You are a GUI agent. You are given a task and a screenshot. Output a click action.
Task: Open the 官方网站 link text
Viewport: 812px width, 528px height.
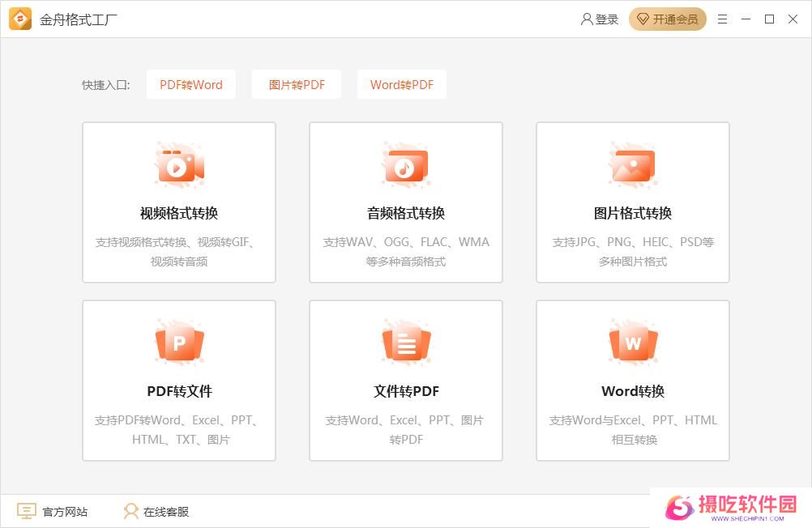click(x=65, y=512)
